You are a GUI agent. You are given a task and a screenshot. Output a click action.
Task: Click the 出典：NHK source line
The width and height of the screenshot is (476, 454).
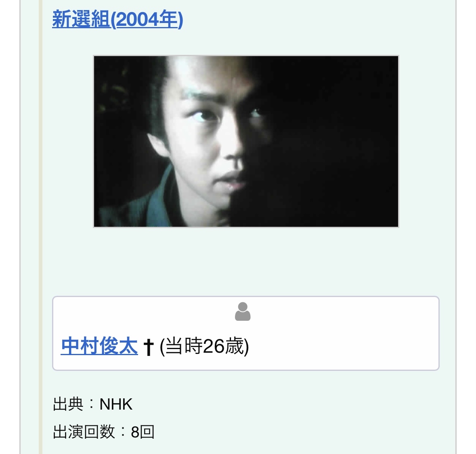click(x=92, y=404)
